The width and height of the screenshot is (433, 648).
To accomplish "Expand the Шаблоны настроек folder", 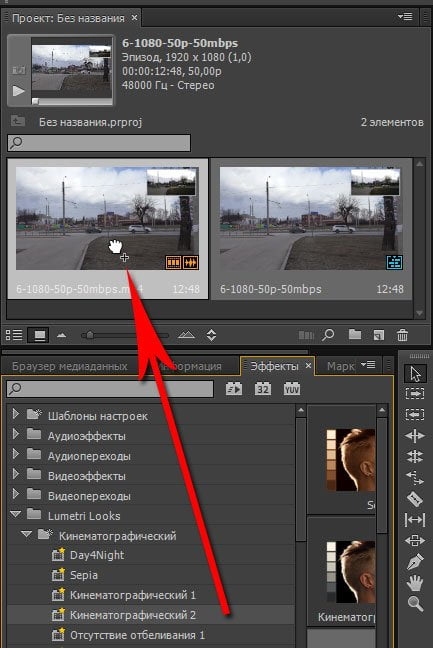I will tap(16, 413).
